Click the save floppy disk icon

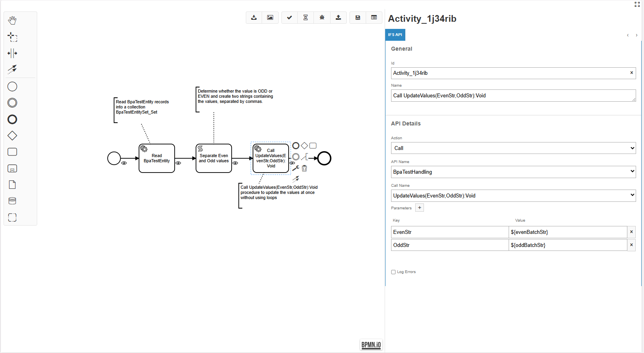(x=358, y=17)
